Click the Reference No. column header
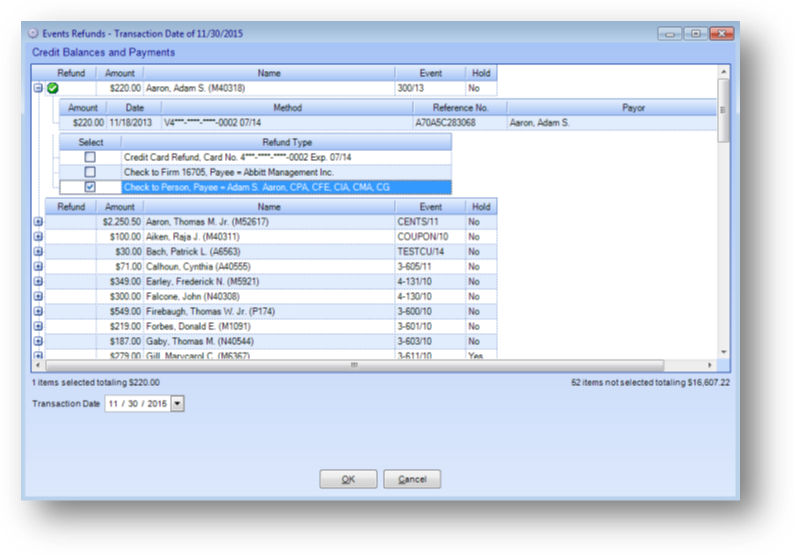795x554 pixels. pos(460,108)
